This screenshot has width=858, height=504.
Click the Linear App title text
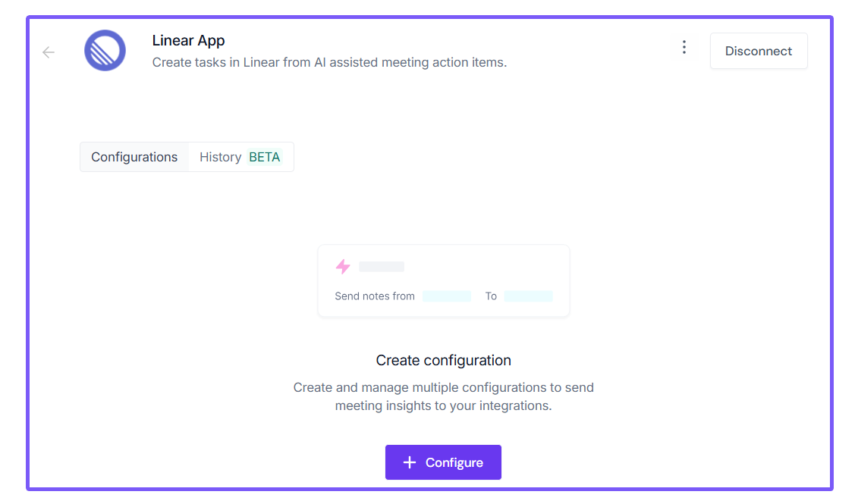coord(188,41)
